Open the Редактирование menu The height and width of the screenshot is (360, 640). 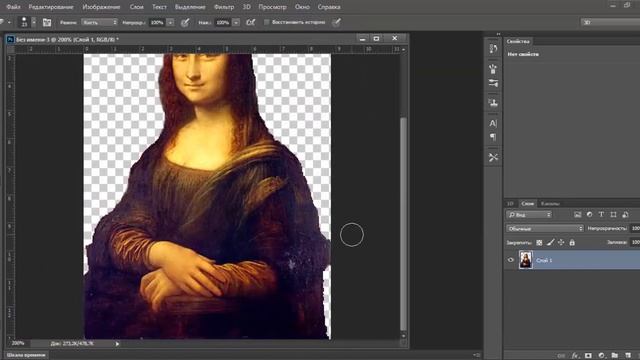pyautogui.click(x=51, y=7)
